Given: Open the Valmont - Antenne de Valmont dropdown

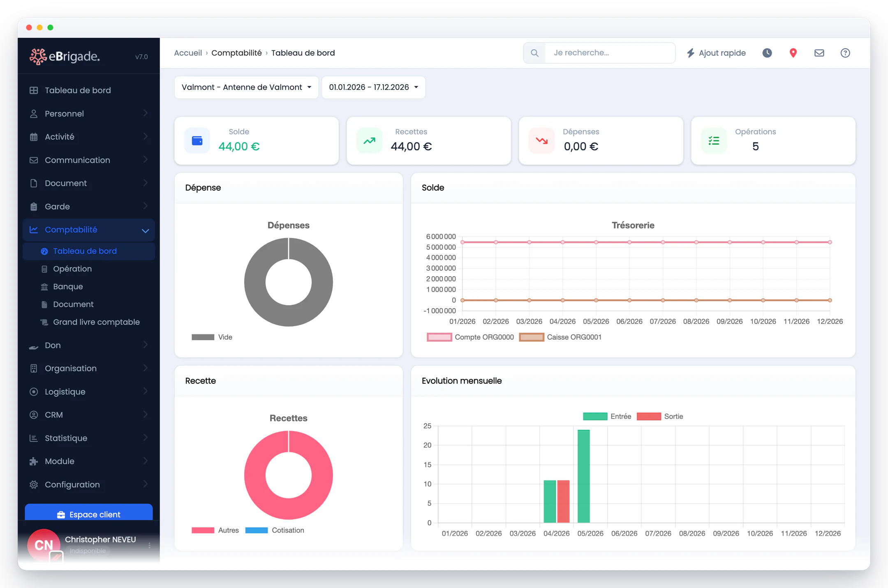Looking at the screenshot, I should coord(246,87).
